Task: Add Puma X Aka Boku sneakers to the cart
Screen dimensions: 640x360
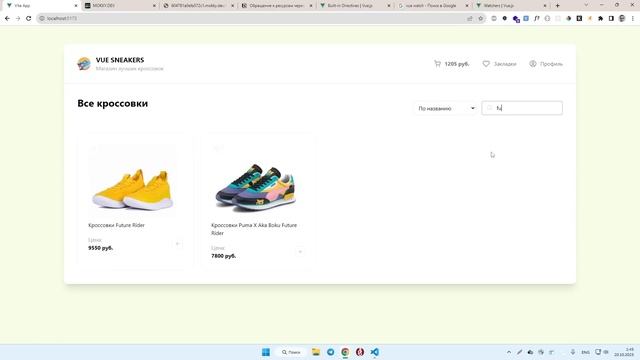Action: tap(300, 251)
